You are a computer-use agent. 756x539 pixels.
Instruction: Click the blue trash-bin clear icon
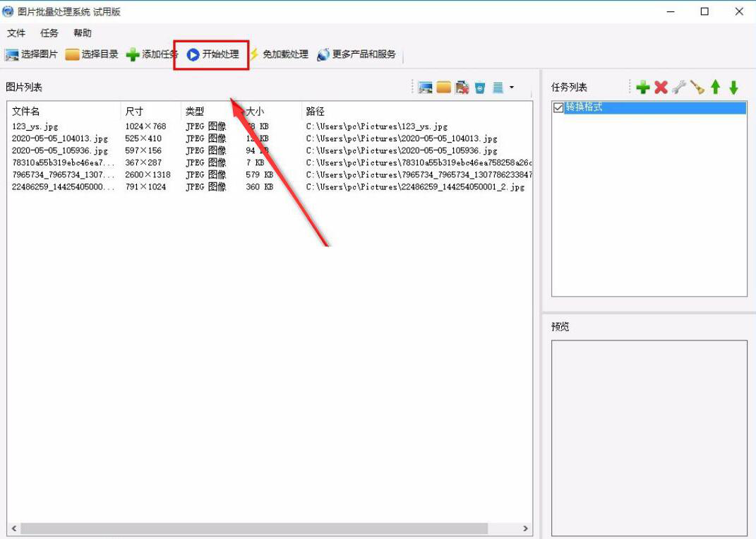pos(480,88)
